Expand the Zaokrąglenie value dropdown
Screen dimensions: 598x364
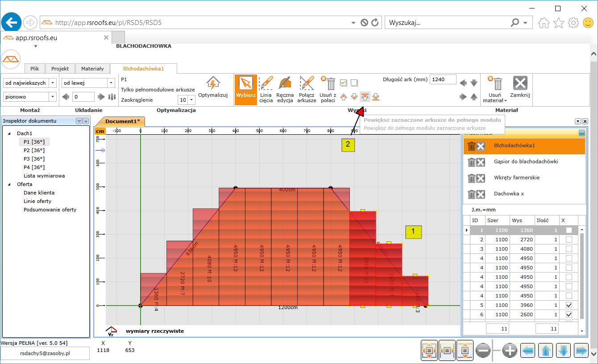191,100
